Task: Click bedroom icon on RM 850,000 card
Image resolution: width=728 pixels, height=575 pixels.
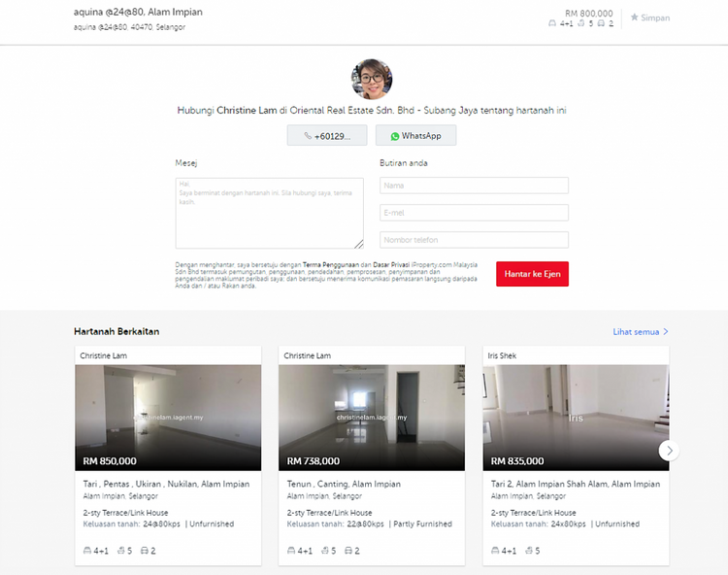Action: click(x=87, y=551)
